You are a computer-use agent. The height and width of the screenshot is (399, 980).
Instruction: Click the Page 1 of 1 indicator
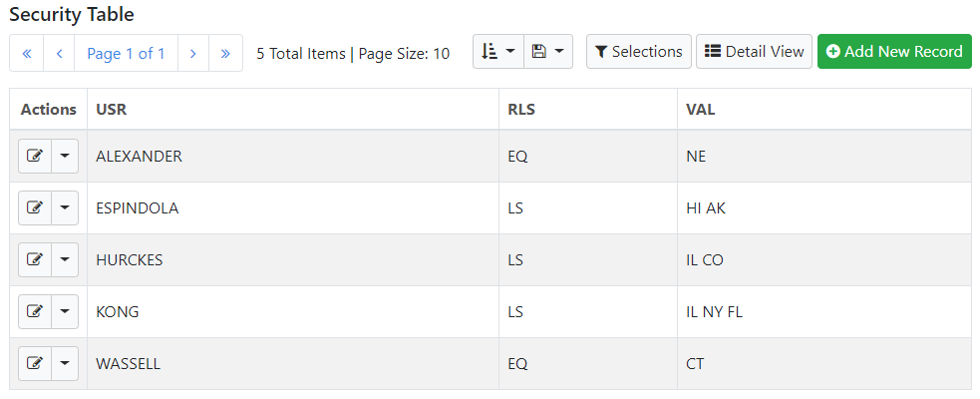(127, 53)
